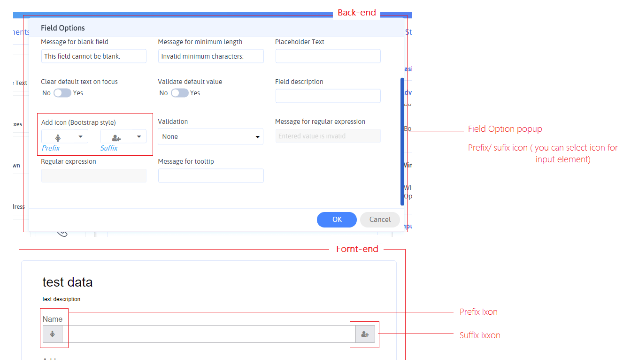Click the Message for tooltip input
Viewport: 631px width, 364px height.
click(x=210, y=175)
